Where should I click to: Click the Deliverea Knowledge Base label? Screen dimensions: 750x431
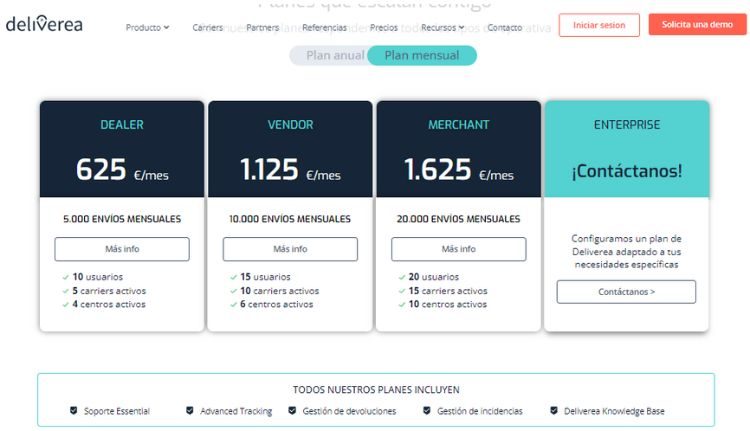pyautogui.click(x=614, y=411)
